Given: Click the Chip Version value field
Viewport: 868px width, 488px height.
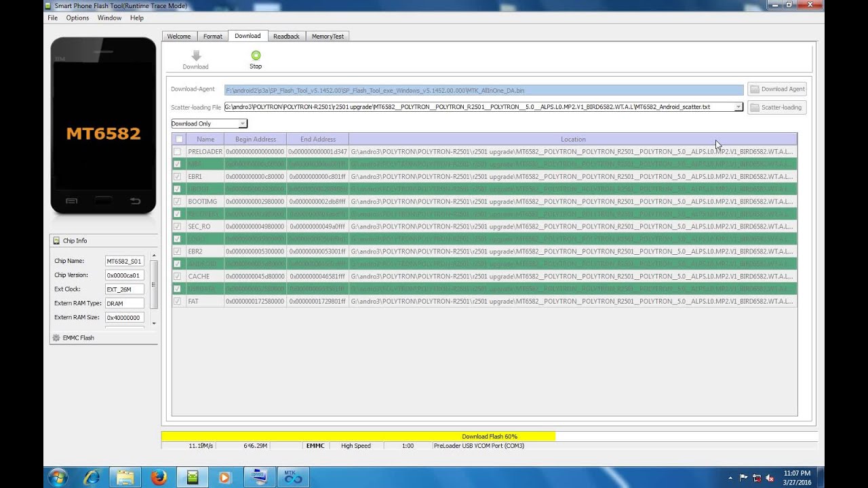Looking at the screenshot, I should click(124, 275).
